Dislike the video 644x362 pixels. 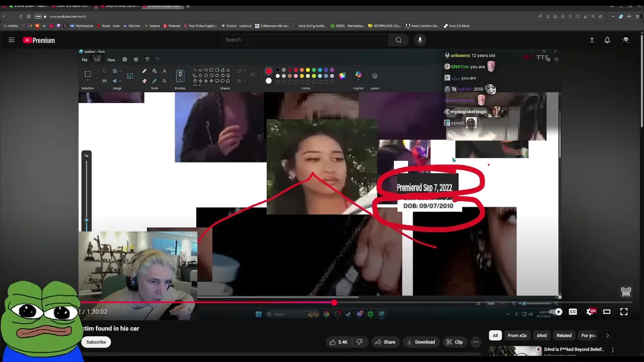pyautogui.click(x=359, y=342)
